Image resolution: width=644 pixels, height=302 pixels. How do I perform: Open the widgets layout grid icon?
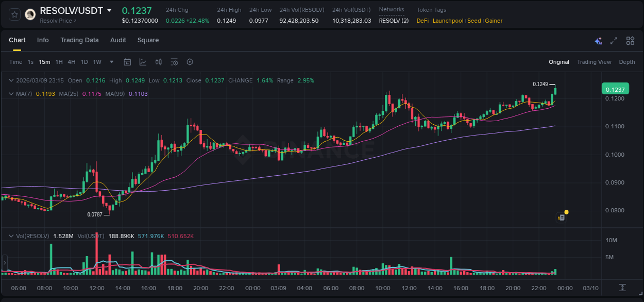(630, 40)
